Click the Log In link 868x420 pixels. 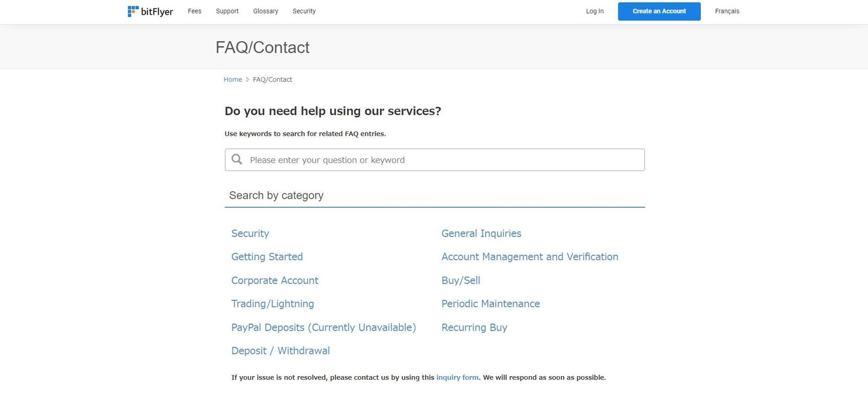(595, 11)
